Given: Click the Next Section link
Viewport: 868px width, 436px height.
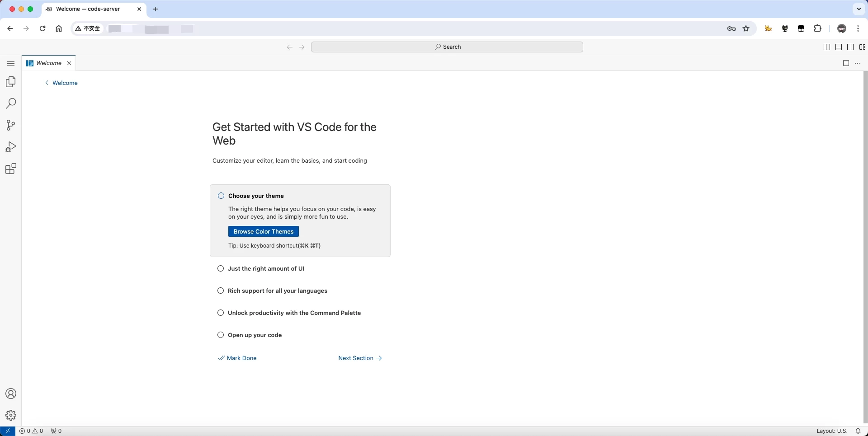Looking at the screenshot, I should point(360,358).
